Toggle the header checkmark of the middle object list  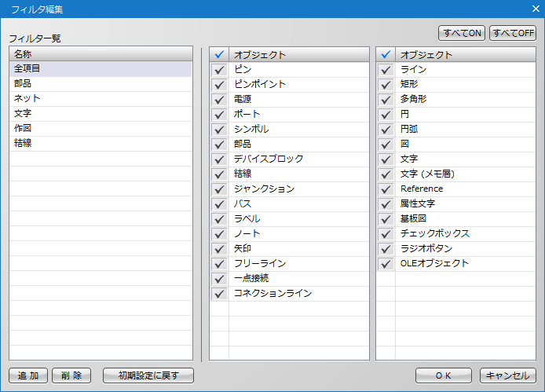tap(219, 55)
